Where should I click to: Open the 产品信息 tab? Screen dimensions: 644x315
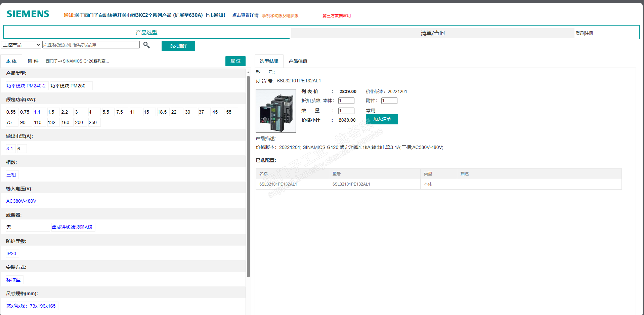pos(298,61)
